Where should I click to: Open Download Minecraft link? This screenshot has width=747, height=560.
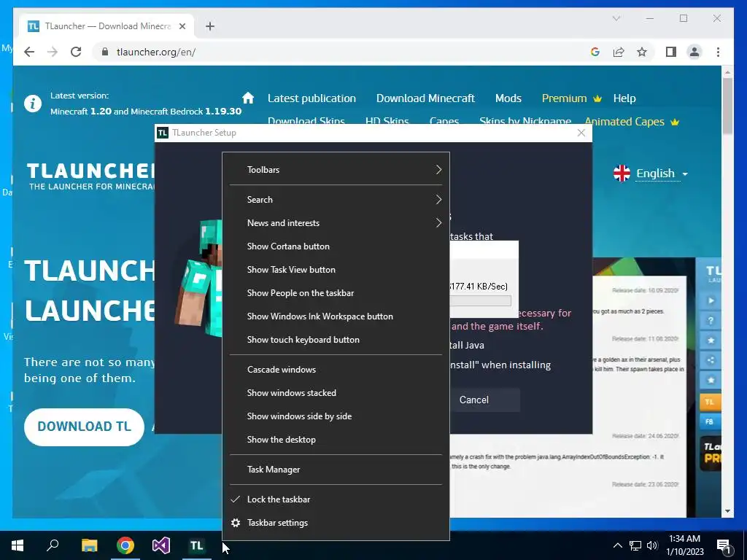point(425,98)
